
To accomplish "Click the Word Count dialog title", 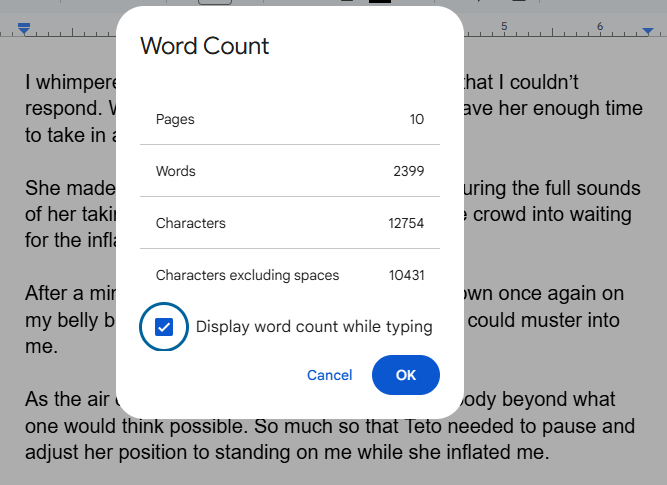I will [204, 46].
